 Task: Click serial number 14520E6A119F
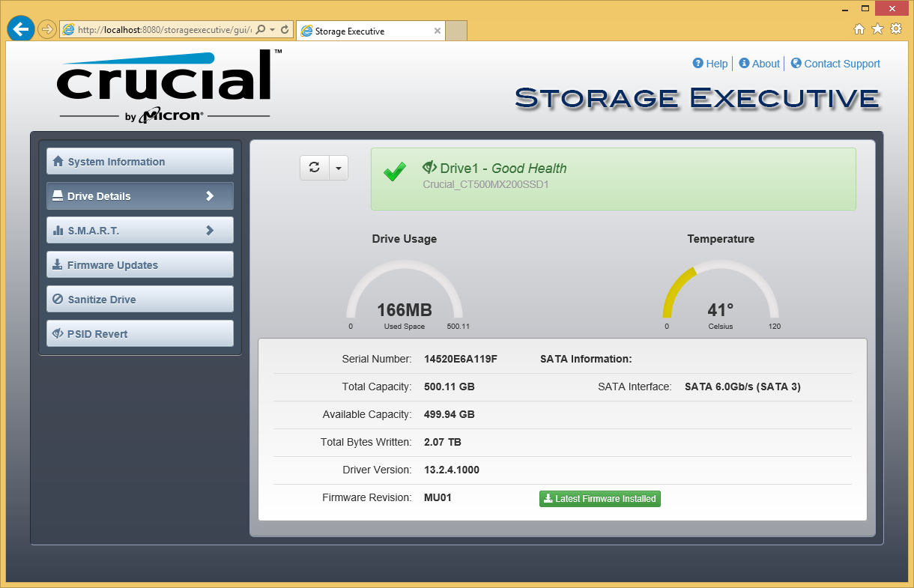(461, 359)
